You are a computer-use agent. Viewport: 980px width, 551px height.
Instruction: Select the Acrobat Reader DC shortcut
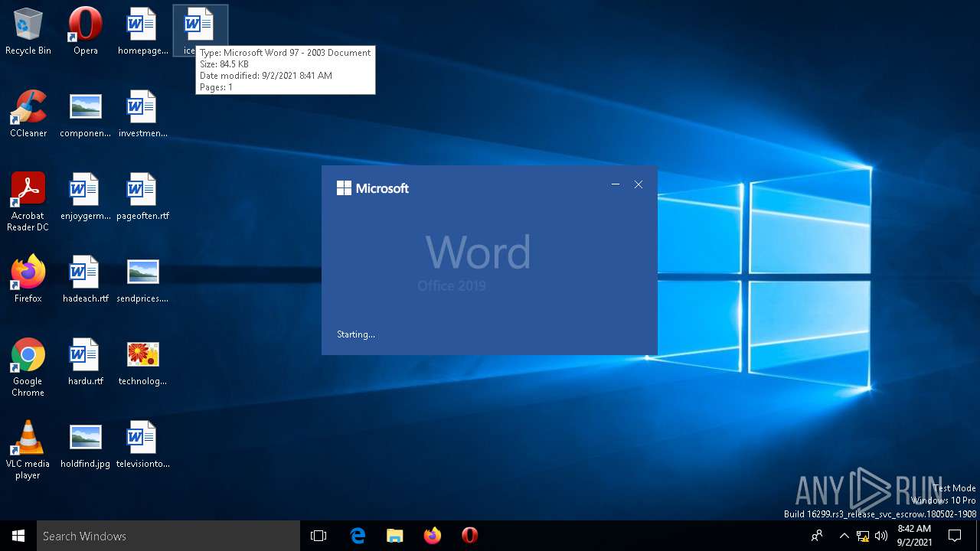point(28,202)
